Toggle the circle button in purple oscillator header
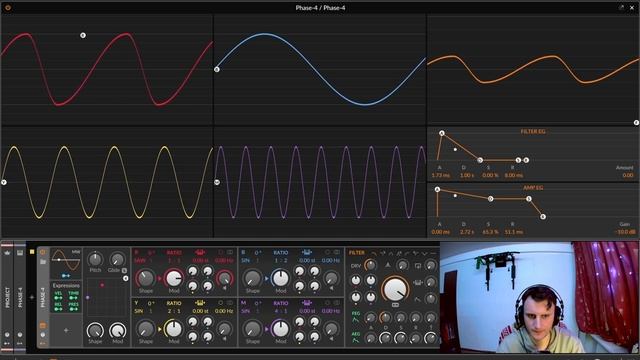The width and height of the screenshot is (640, 360). (328, 303)
